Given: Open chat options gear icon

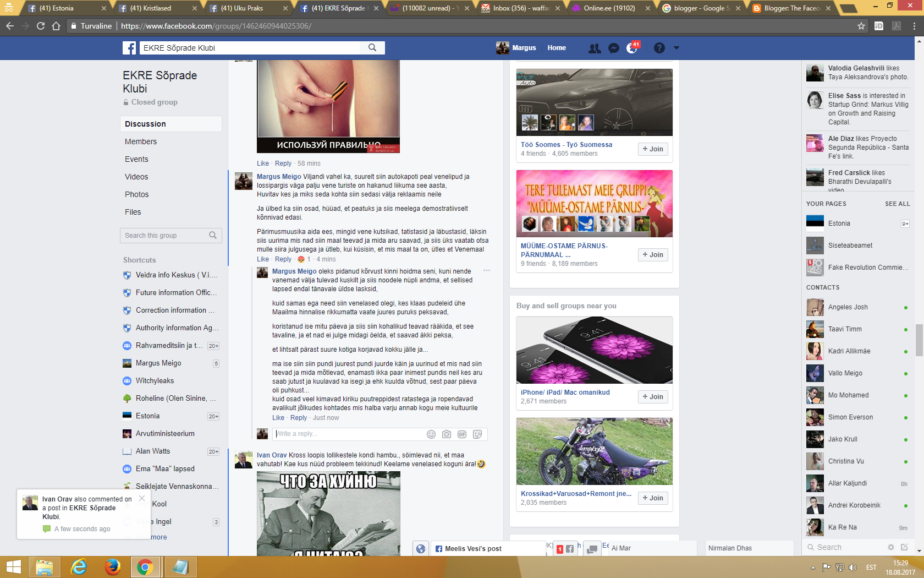Looking at the screenshot, I should click(x=891, y=547).
